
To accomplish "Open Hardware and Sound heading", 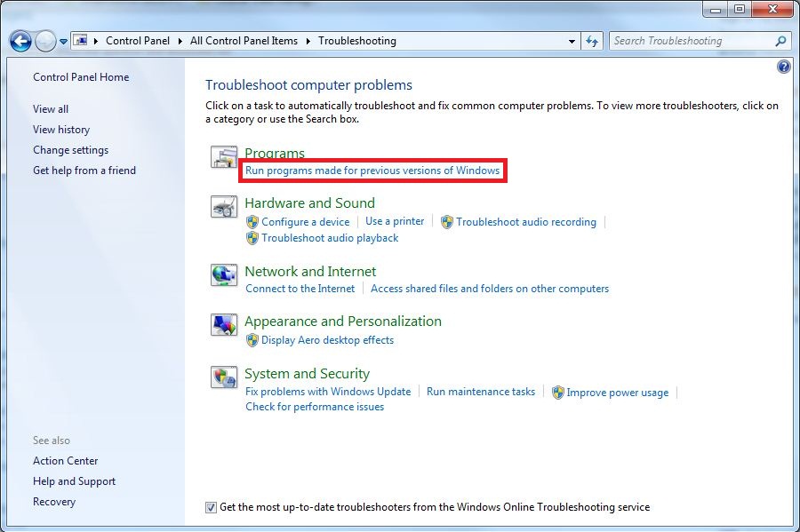I will 309,202.
